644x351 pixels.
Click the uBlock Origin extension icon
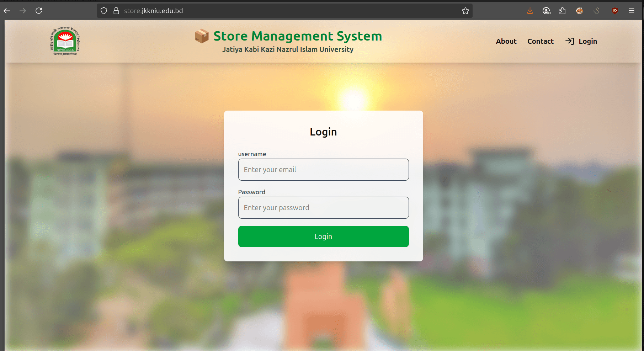[614, 11]
